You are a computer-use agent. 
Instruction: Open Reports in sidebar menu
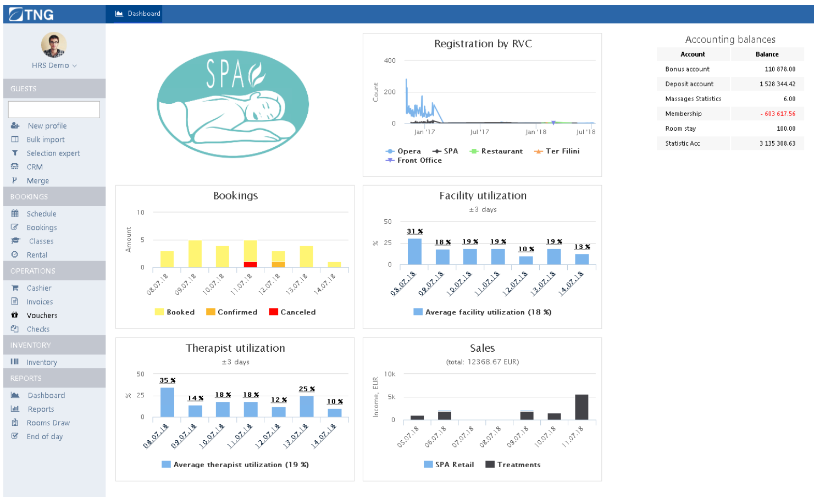[41, 409]
